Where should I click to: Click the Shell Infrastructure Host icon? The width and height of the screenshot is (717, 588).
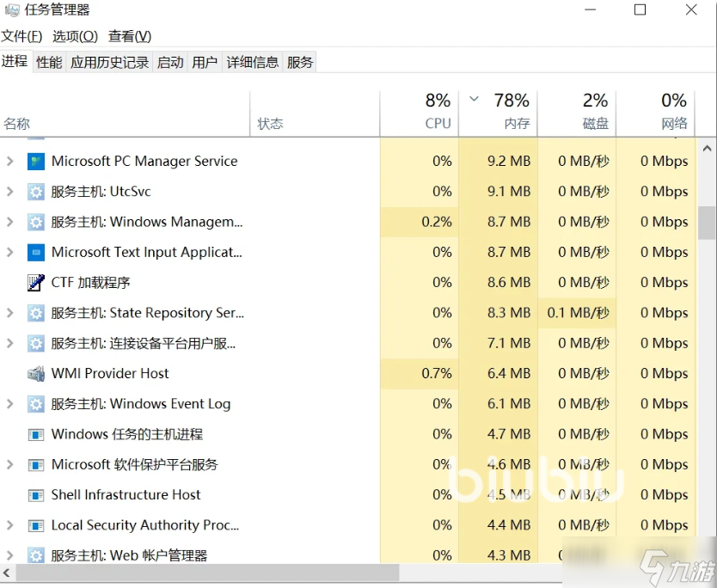pyautogui.click(x=35, y=495)
